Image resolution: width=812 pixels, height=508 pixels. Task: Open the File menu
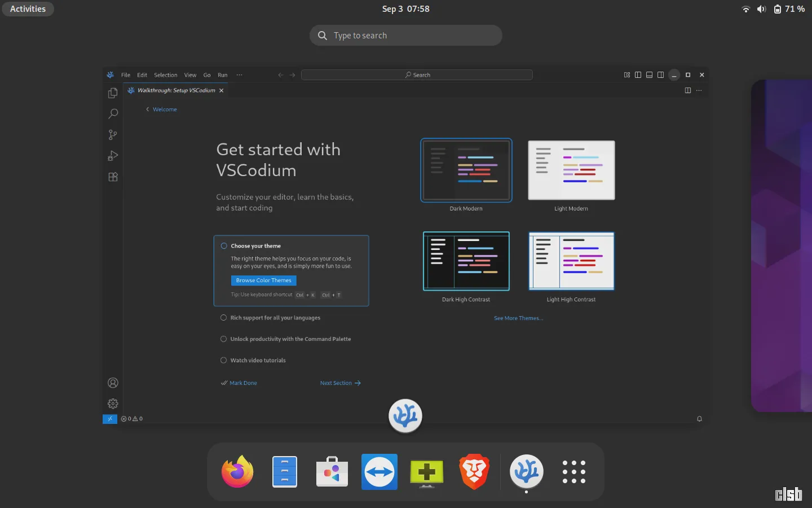coord(126,75)
